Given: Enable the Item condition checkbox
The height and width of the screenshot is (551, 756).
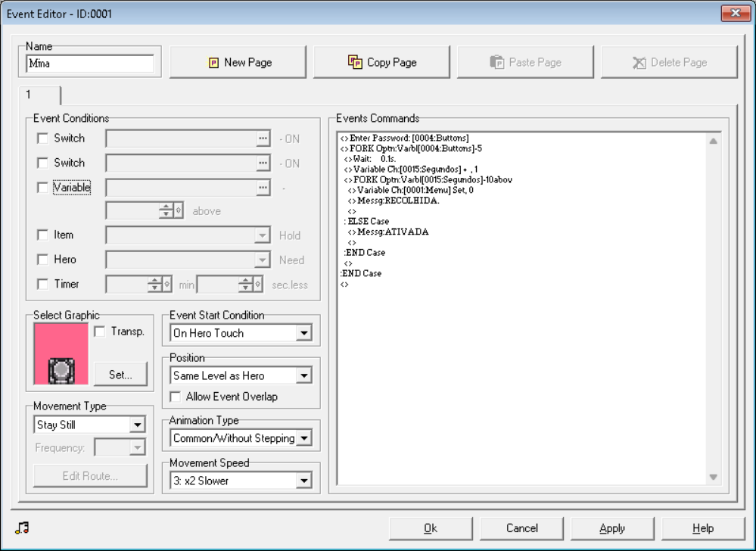Looking at the screenshot, I should click(43, 235).
